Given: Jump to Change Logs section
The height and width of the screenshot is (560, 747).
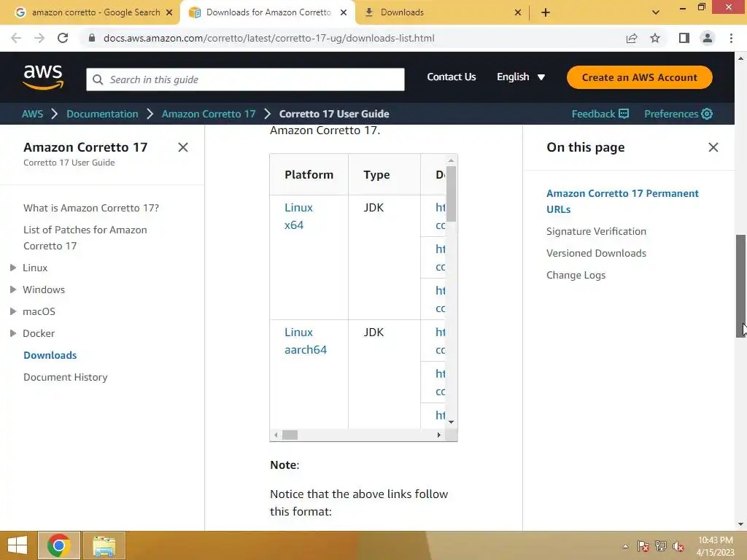Looking at the screenshot, I should (576, 275).
